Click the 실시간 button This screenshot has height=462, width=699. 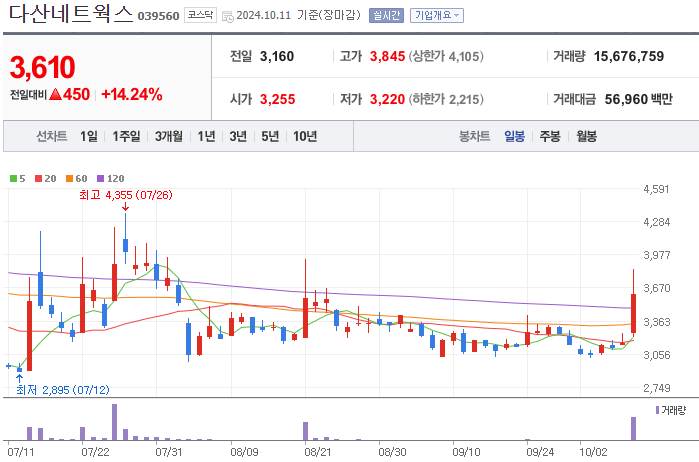click(x=386, y=16)
